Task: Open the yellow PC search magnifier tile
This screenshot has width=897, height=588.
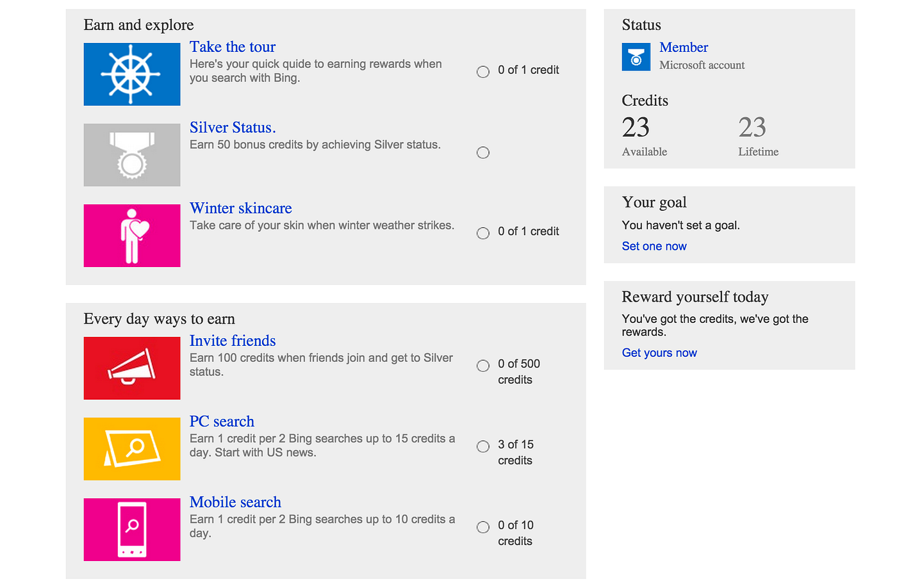Action: (x=132, y=449)
